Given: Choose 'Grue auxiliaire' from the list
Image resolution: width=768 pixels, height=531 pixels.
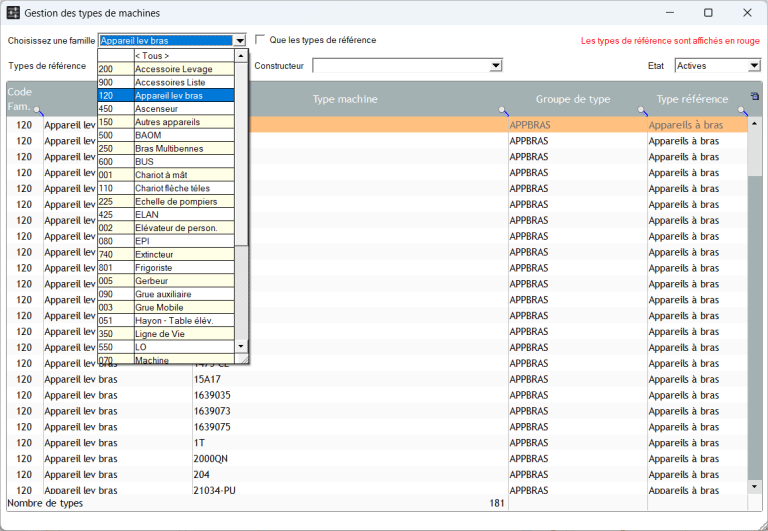Looking at the screenshot, I should click(x=166, y=293).
